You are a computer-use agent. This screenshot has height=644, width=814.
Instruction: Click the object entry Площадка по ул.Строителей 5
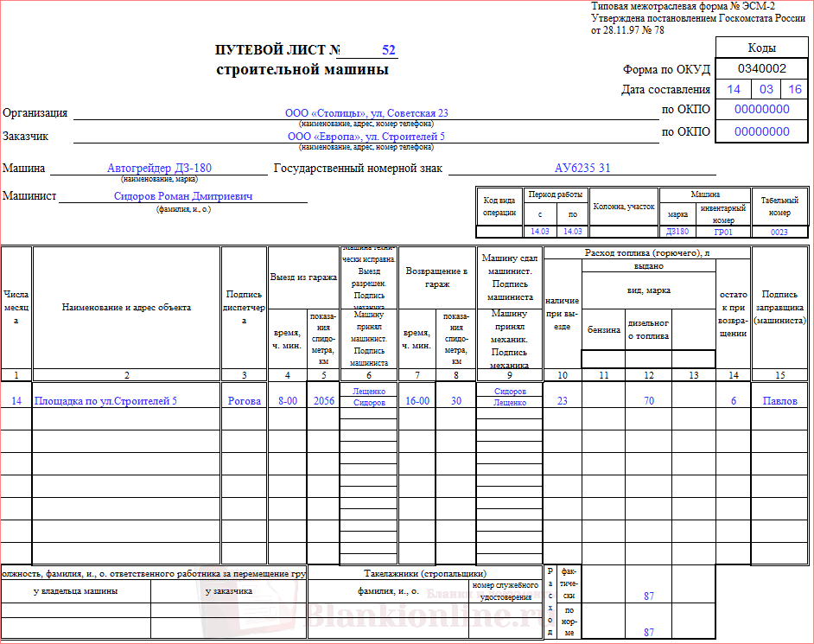pos(105,401)
